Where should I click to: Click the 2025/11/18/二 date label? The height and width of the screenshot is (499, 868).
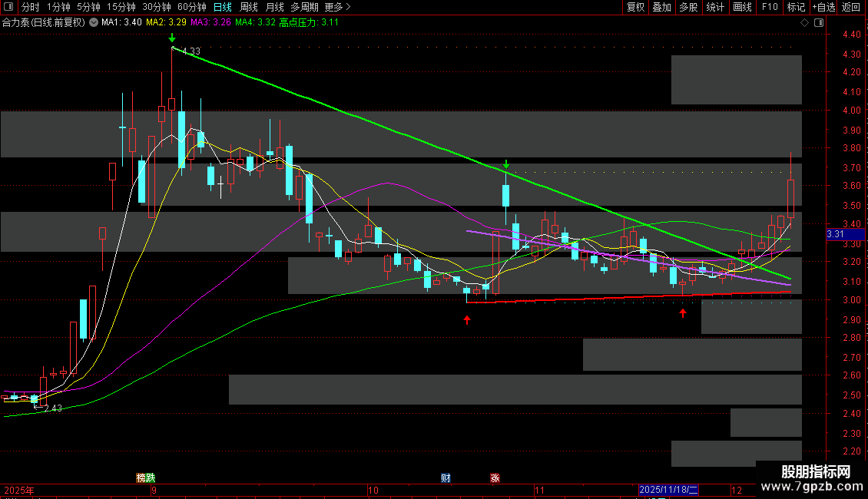pos(668,490)
